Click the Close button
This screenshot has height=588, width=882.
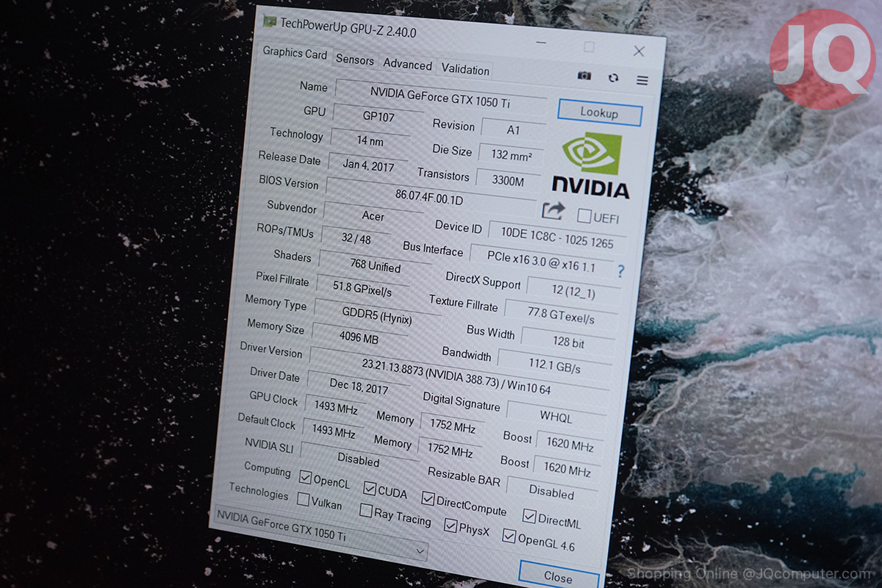click(559, 576)
